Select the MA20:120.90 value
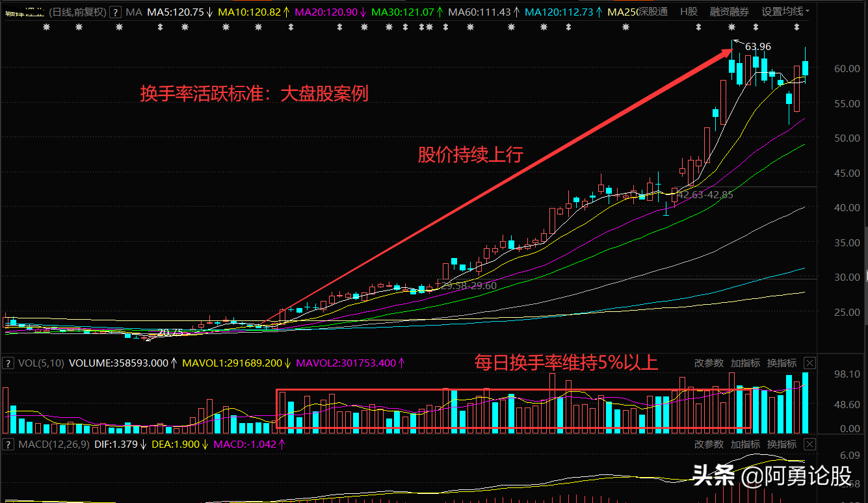Image resolution: width=868 pixels, height=503 pixels. tap(326, 12)
